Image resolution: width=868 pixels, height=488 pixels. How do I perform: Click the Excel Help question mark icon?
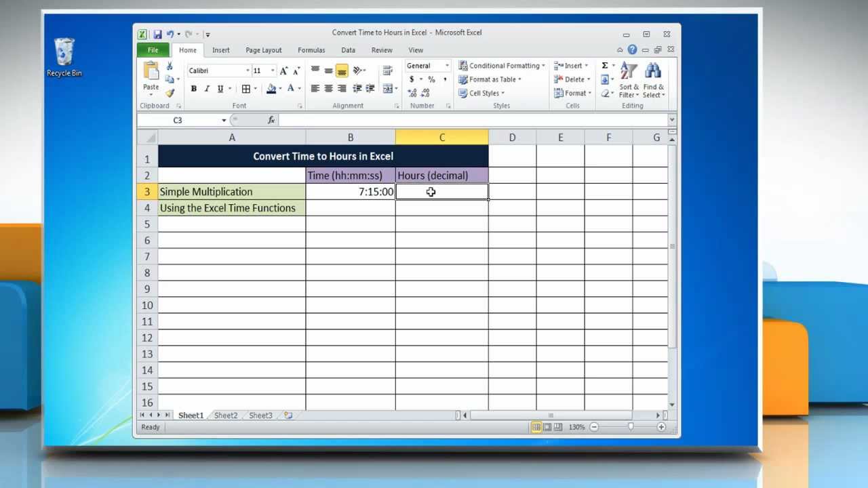[x=632, y=49]
